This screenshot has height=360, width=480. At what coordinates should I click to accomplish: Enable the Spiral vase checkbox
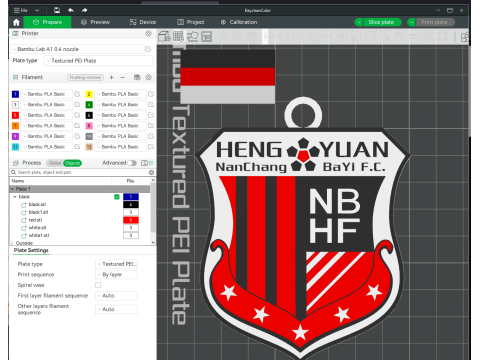coord(98,285)
